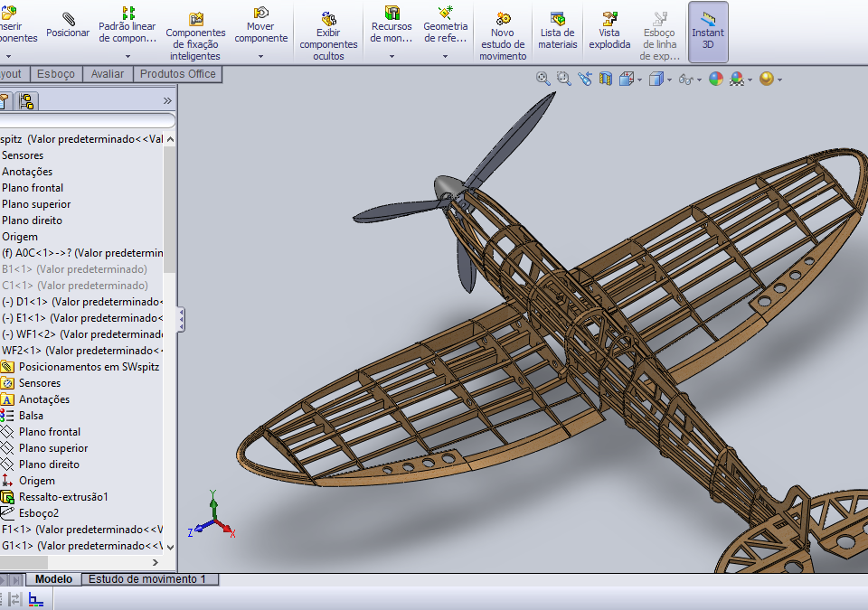868x610 pixels.
Task: Switch to the Avaliar tab
Action: (x=108, y=74)
